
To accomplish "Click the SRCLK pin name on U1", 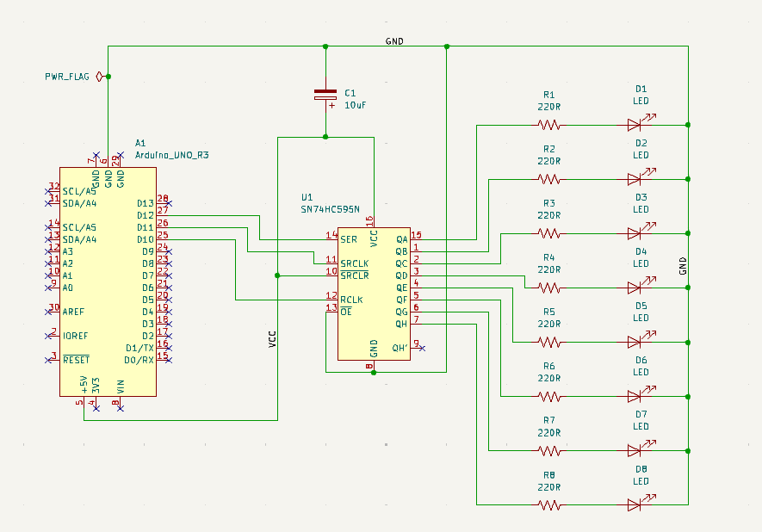I will [x=354, y=263].
